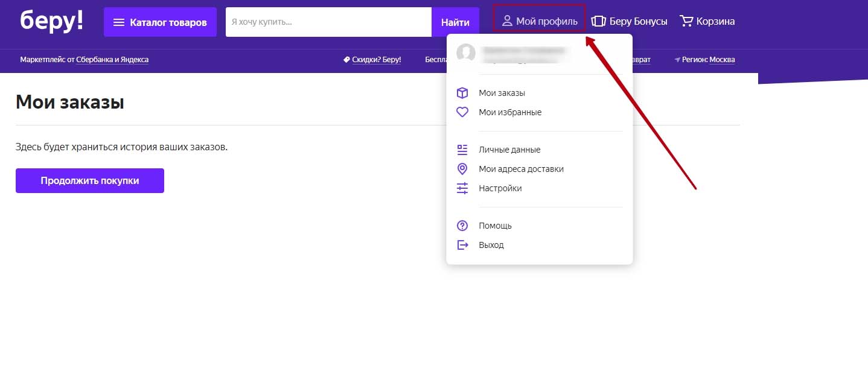This screenshot has height=365, width=868.
Task: Click the exit icon next to Выход
Action: (x=462, y=245)
